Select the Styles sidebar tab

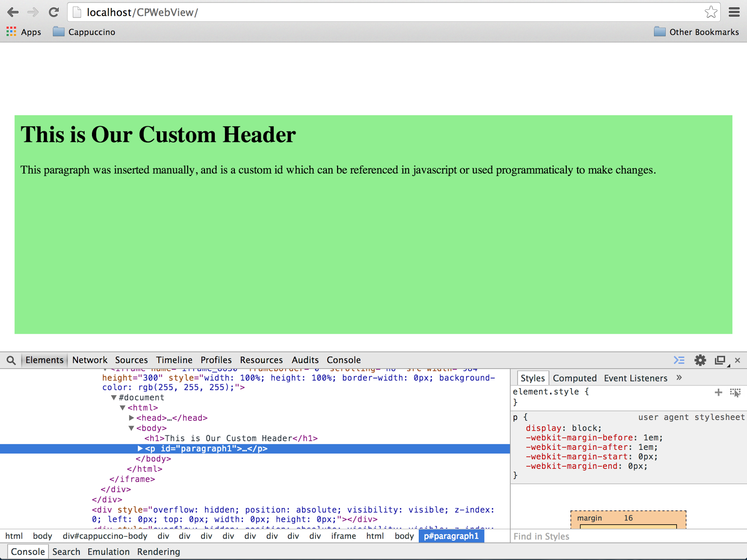pyautogui.click(x=533, y=378)
